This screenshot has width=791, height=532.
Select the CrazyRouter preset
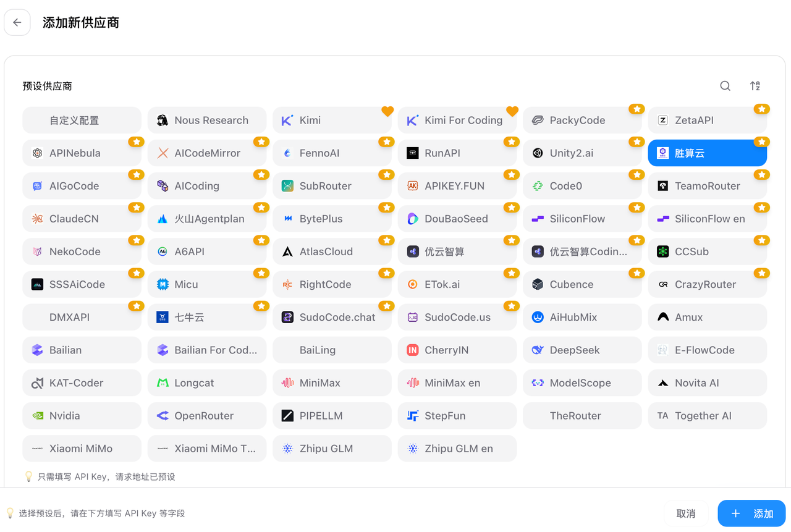click(708, 284)
